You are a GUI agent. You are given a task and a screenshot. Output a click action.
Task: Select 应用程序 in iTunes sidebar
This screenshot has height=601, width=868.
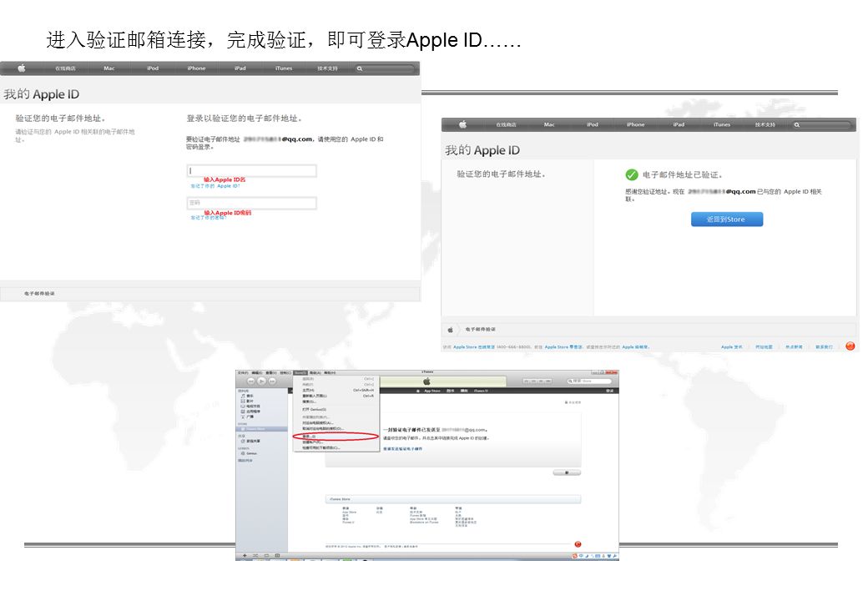(x=250, y=412)
